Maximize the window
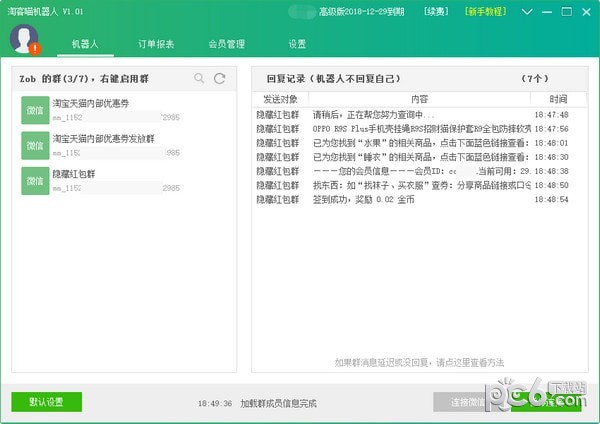600x424 pixels. tap(567, 12)
